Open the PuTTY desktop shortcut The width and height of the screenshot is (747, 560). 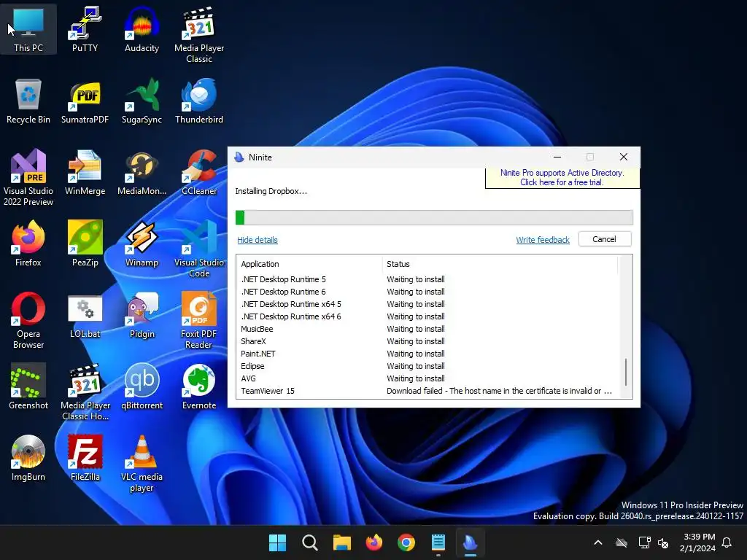click(85, 29)
